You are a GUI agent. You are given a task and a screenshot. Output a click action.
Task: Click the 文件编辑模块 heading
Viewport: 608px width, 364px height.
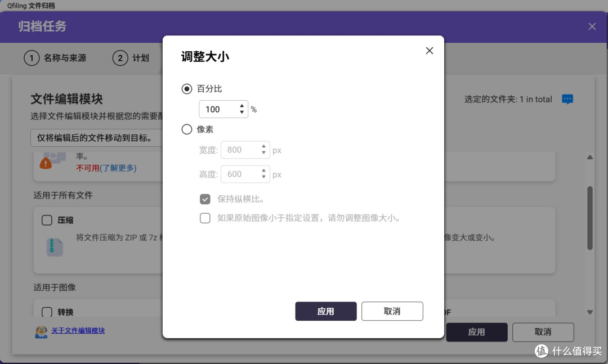coord(66,99)
